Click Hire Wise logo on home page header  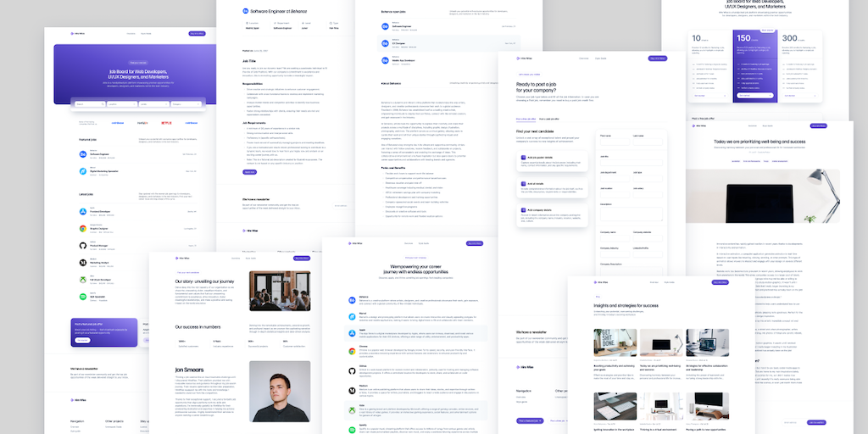click(x=77, y=33)
